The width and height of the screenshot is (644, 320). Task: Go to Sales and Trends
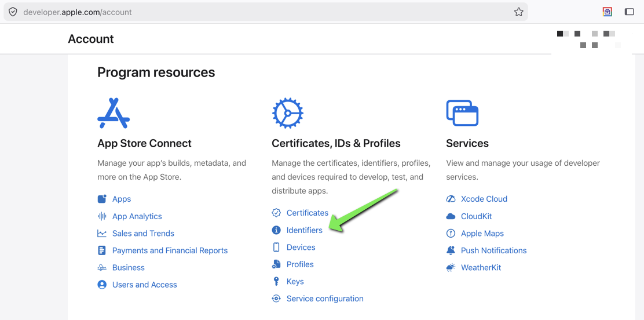tap(144, 234)
